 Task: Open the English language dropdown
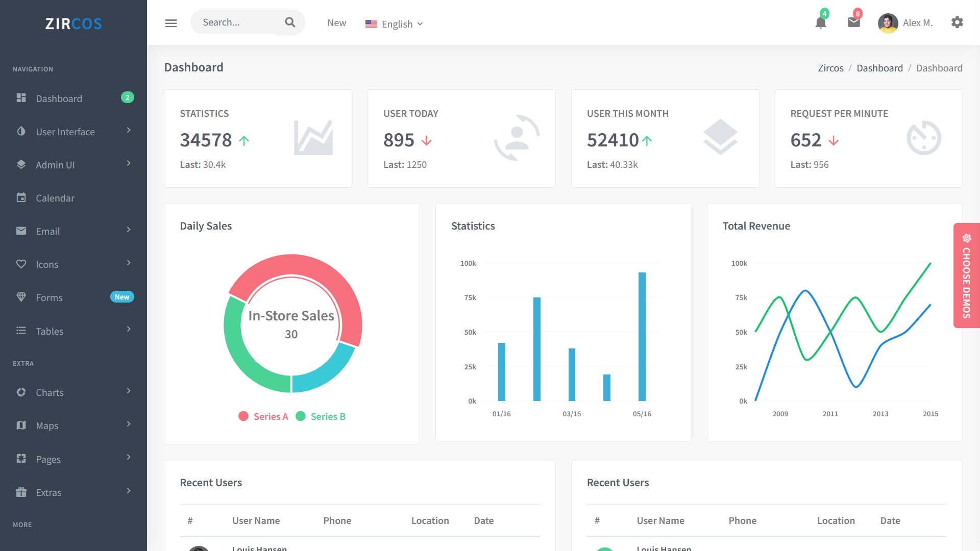(x=394, y=23)
